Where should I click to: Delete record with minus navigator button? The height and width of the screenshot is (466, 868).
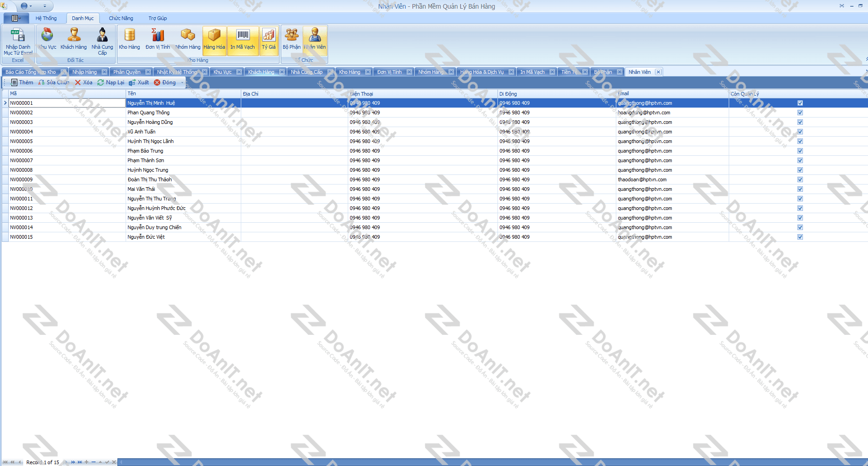pos(93,462)
